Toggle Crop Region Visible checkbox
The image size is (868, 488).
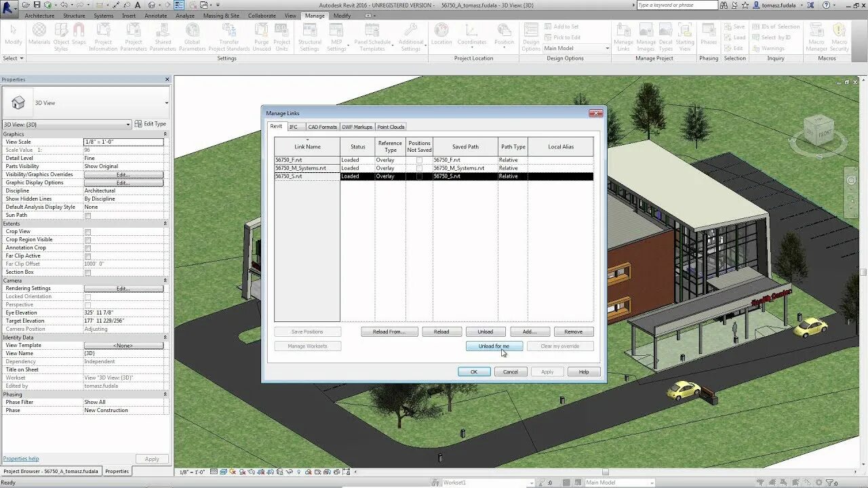click(x=87, y=240)
